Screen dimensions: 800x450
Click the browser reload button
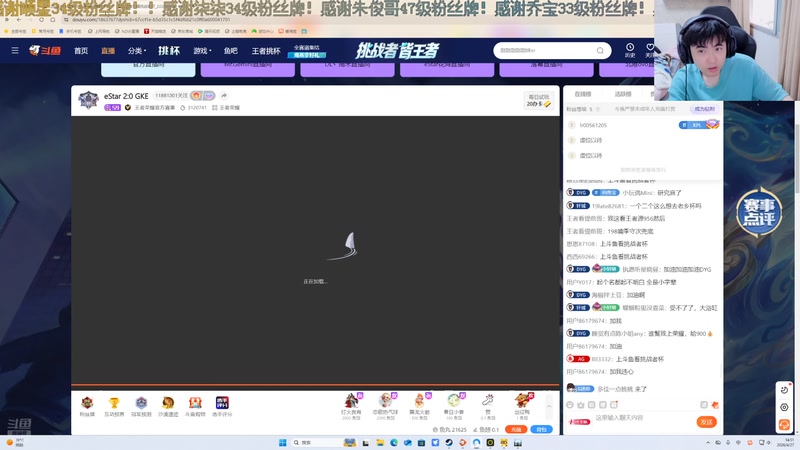(41, 19)
